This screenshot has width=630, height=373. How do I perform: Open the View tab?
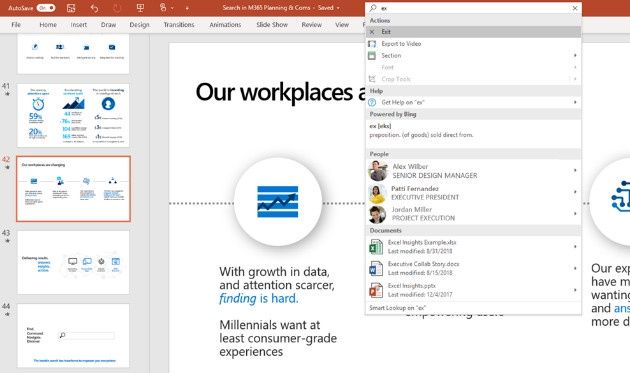(342, 25)
